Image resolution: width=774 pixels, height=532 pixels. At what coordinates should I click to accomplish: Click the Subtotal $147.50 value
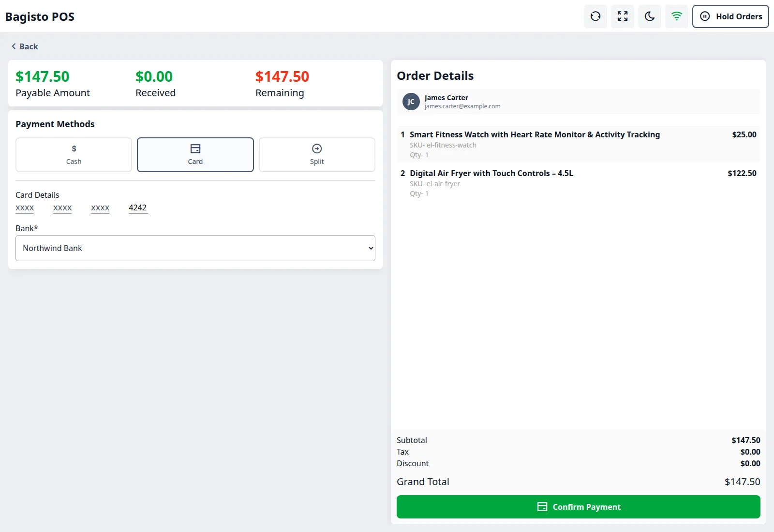click(x=746, y=440)
